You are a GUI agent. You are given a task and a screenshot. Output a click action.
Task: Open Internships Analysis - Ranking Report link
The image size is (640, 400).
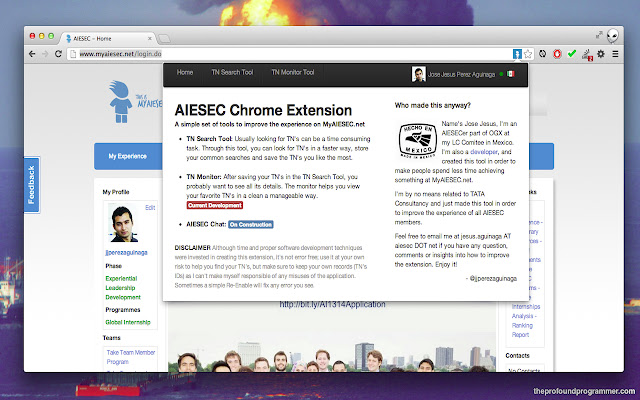(x=526, y=321)
